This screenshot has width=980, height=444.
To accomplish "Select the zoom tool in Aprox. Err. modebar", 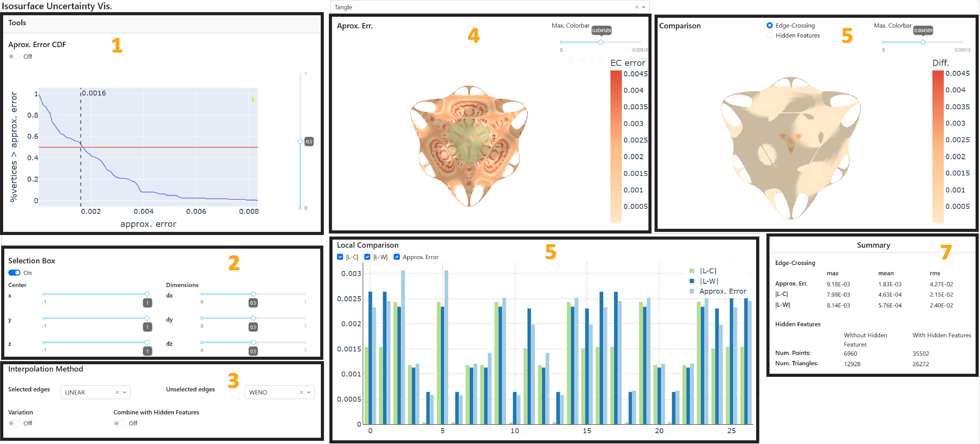I will 583,61.
